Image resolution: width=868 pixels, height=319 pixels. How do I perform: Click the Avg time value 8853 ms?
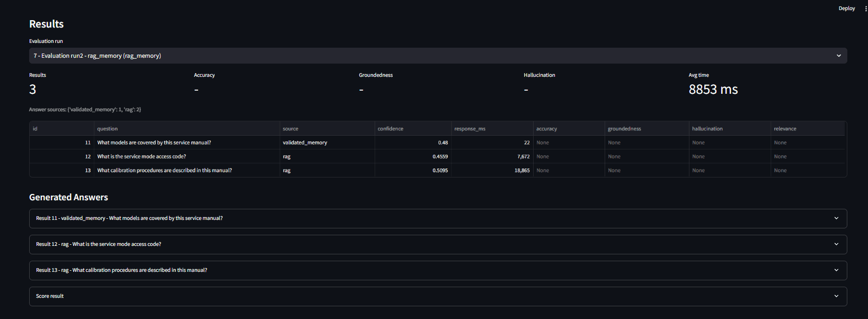tap(713, 90)
